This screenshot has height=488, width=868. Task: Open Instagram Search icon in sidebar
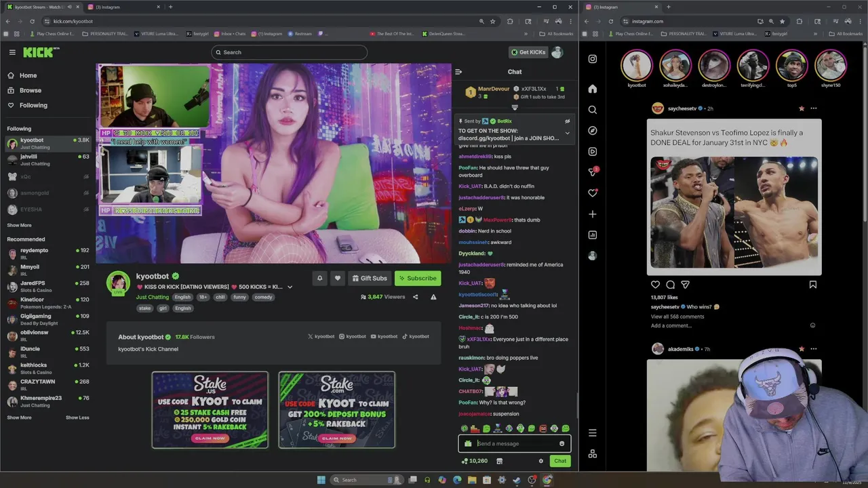(593, 110)
